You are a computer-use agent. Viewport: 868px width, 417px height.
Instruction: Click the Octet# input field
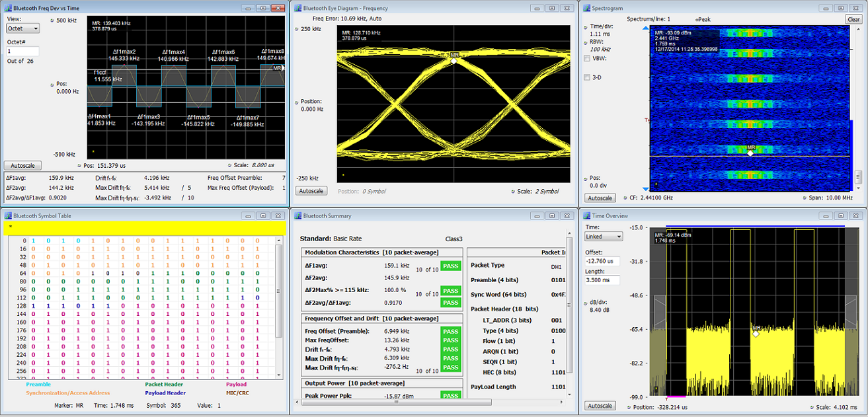(23, 51)
